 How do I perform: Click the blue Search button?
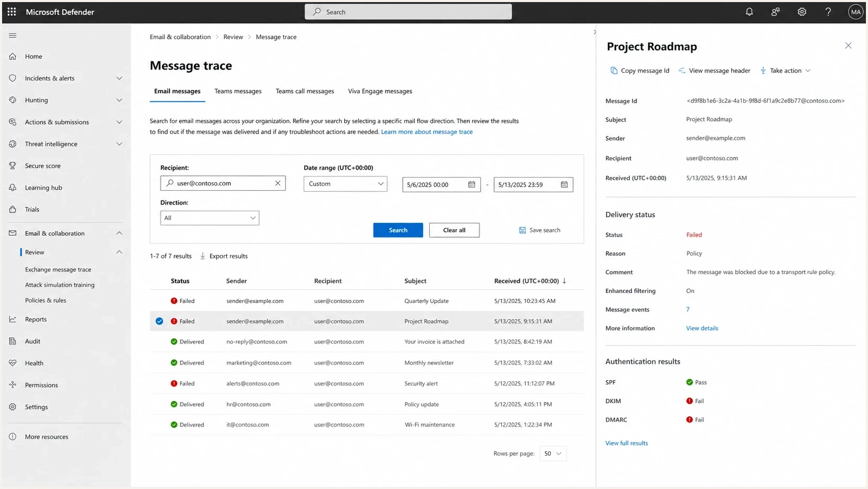(x=398, y=230)
